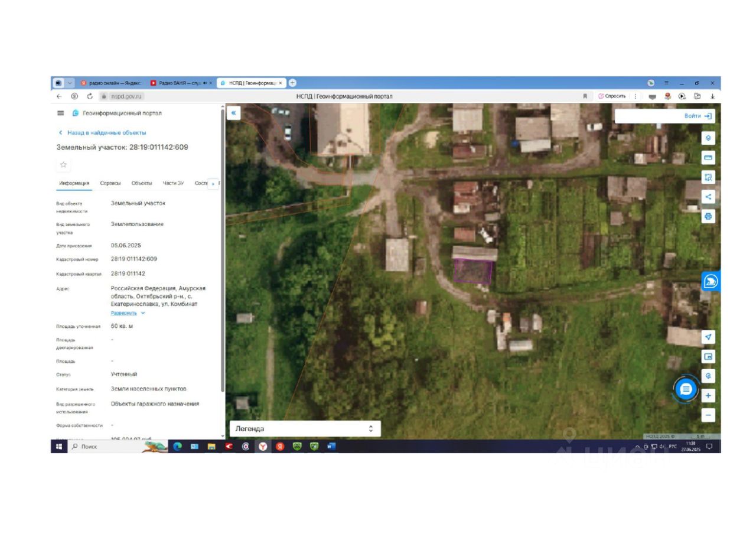Show hidden system tray icons chevron
The width and height of the screenshot is (756, 534).
point(638,447)
